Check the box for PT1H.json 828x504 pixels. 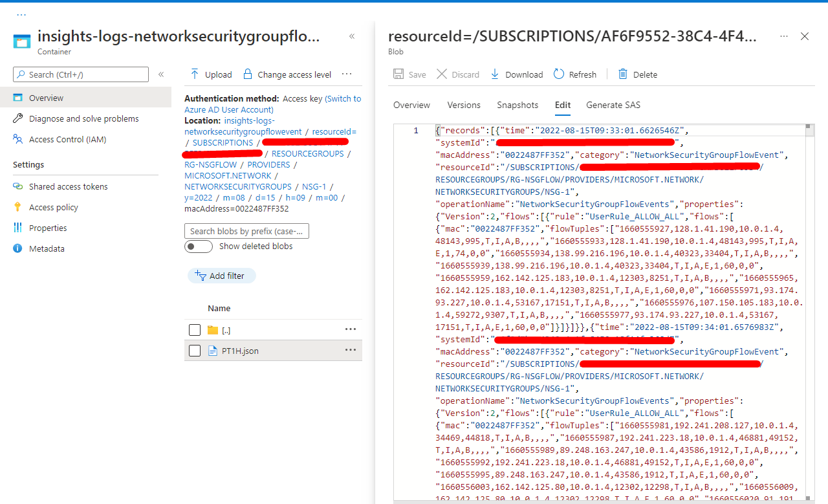click(x=195, y=351)
